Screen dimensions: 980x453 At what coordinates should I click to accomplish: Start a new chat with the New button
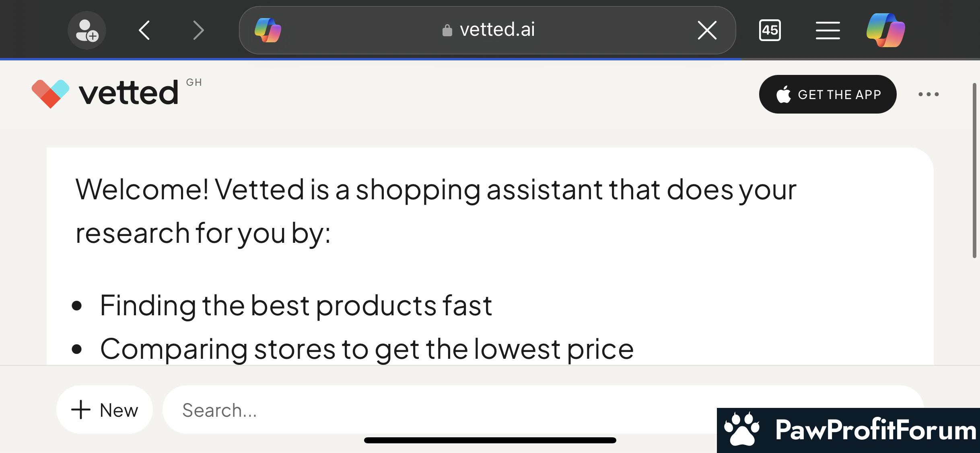pyautogui.click(x=105, y=410)
